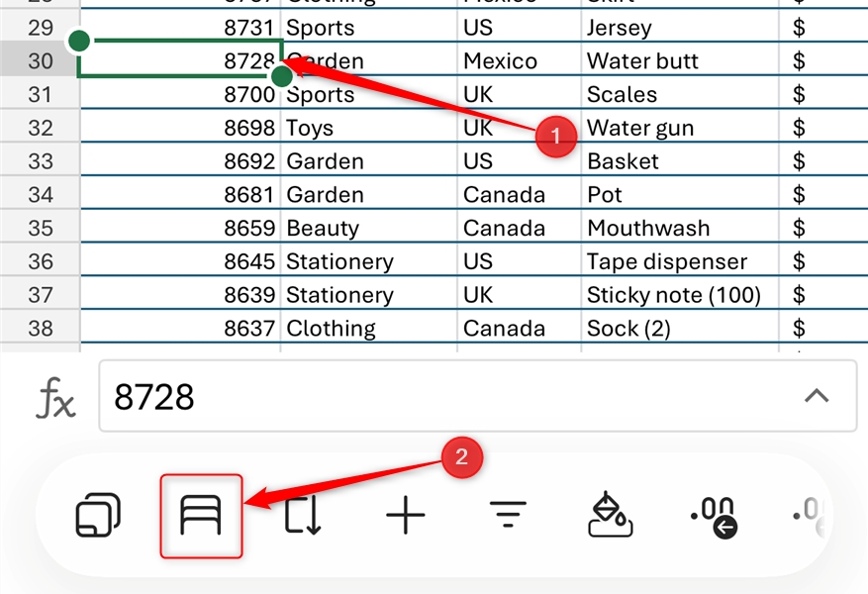
Task: Select Mexico cell in row 30
Action: pyautogui.click(x=520, y=60)
